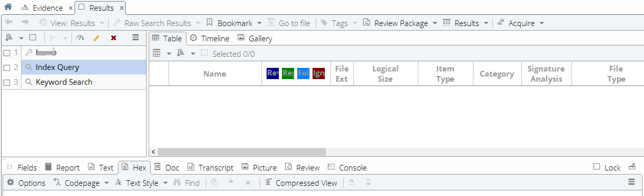Click the Compressed View button

pos(301,183)
